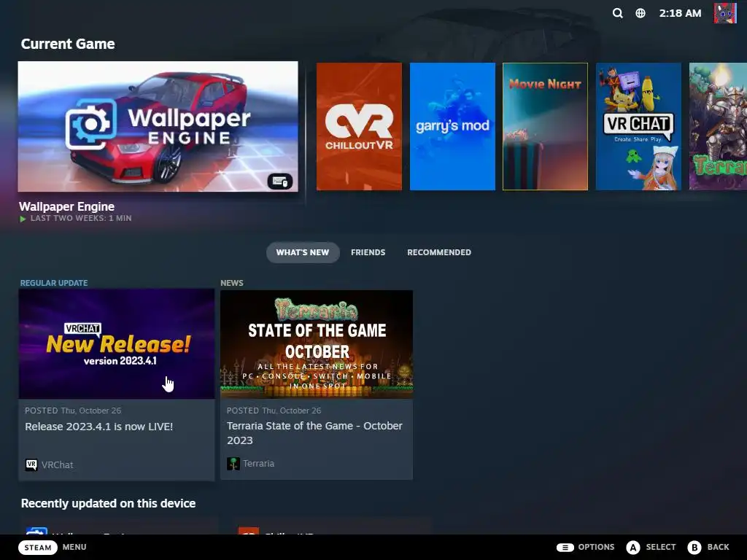Click the REGULAR UPDATE label
The image size is (747, 560).
pyautogui.click(x=54, y=283)
